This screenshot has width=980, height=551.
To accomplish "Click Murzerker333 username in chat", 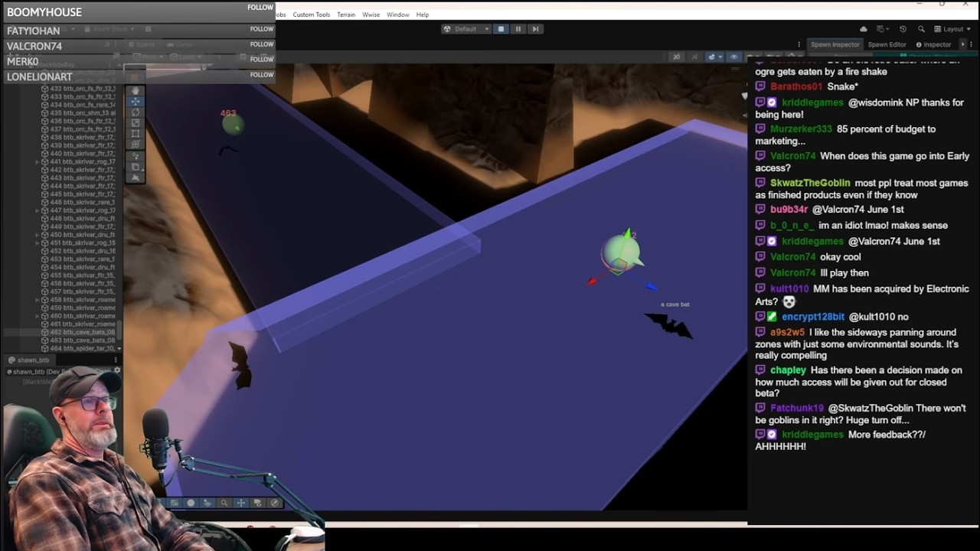I will tap(801, 129).
